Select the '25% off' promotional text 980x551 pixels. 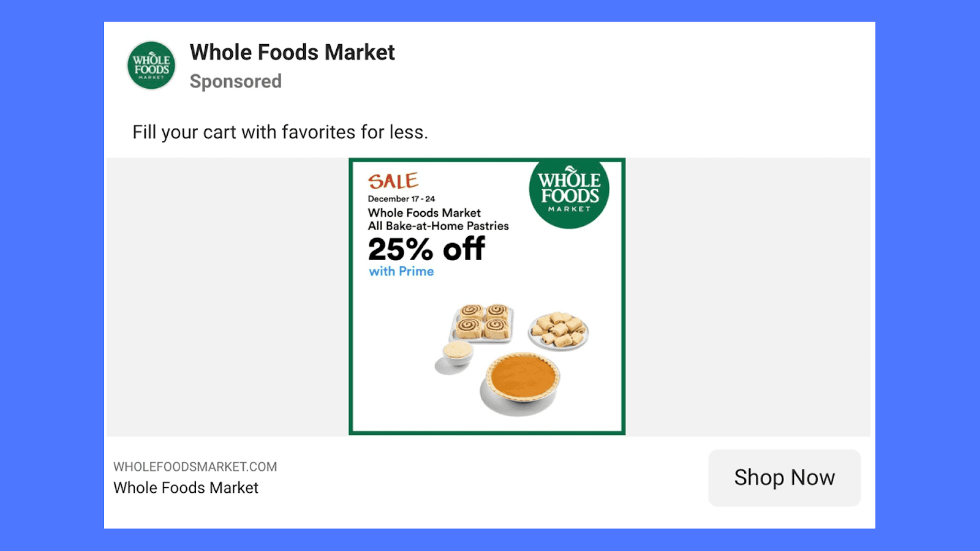pos(425,247)
